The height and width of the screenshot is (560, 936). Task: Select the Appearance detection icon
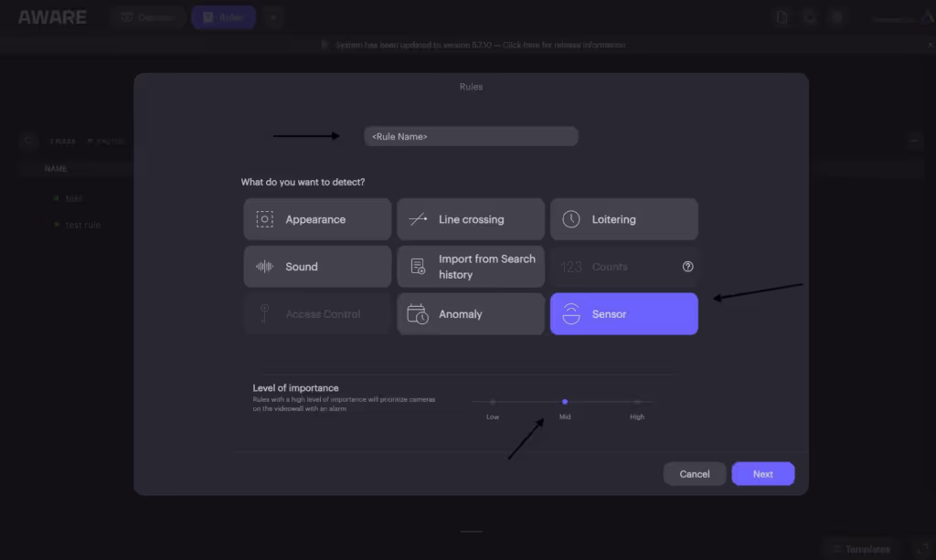(x=264, y=219)
